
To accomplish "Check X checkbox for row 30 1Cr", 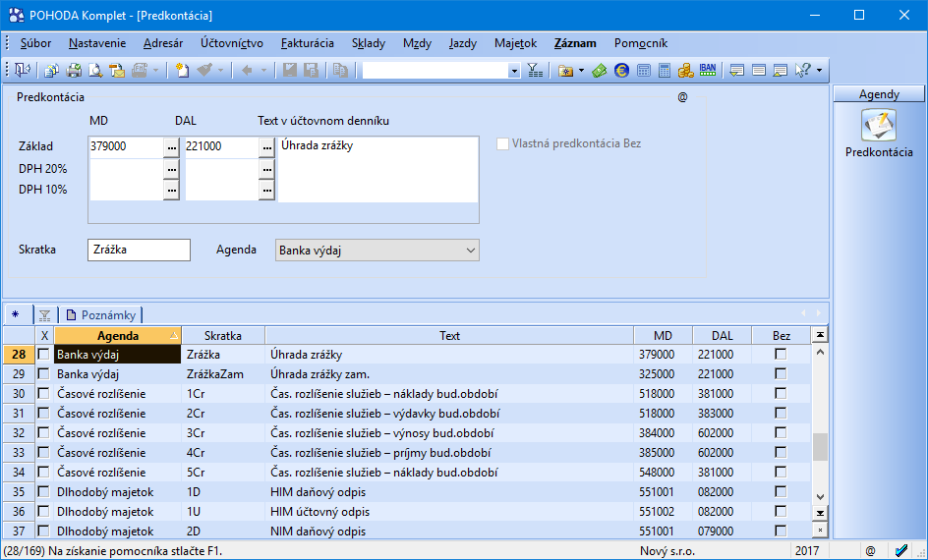I will (x=43, y=394).
